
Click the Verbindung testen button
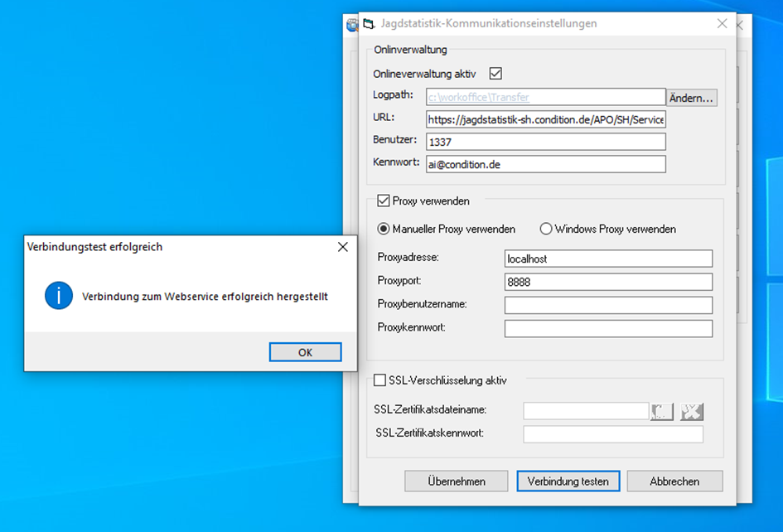(x=568, y=481)
